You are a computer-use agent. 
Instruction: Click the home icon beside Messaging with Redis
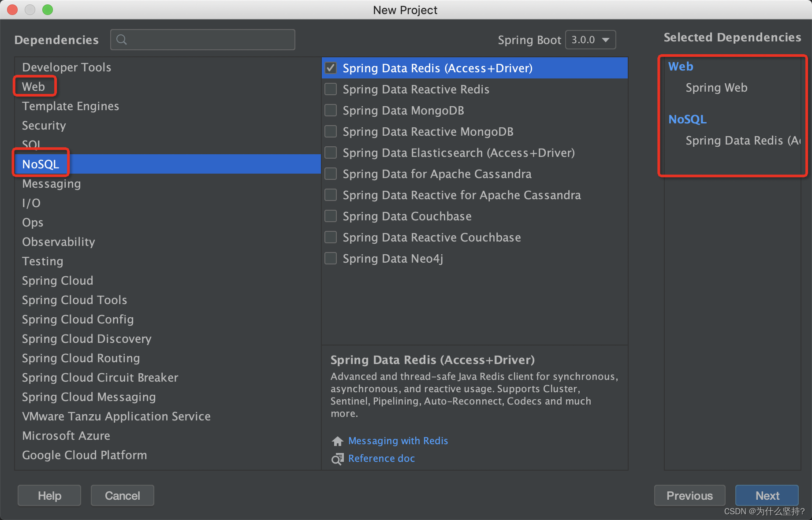pyautogui.click(x=338, y=441)
